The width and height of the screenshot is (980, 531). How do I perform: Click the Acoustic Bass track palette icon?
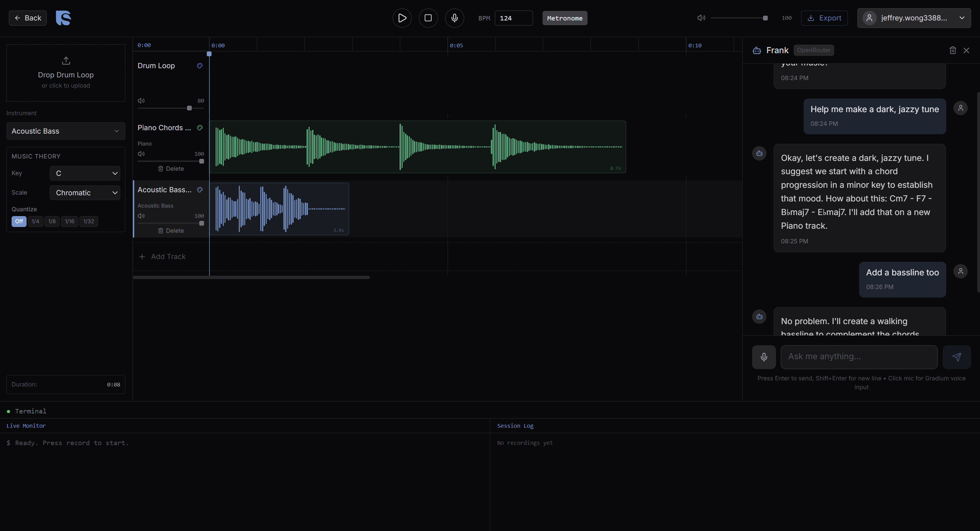200,190
